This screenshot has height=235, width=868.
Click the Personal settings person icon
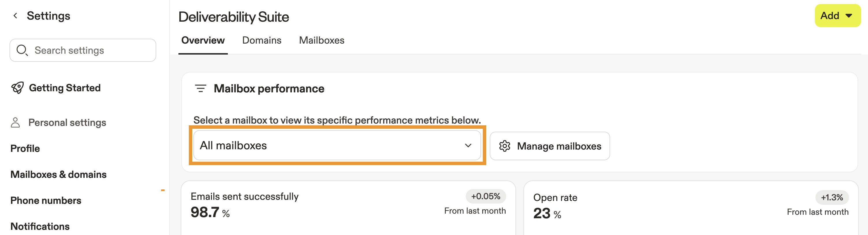pos(15,122)
